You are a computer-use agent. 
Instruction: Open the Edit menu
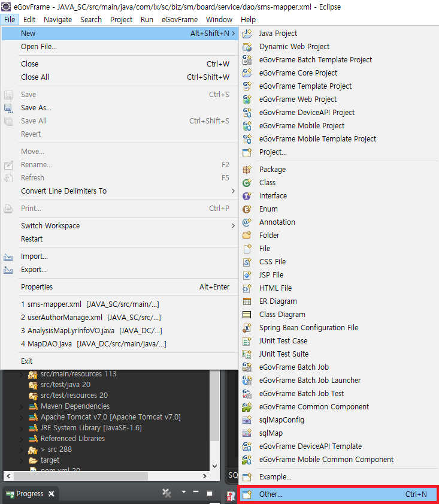pyautogui.click(x=29, y=20)
